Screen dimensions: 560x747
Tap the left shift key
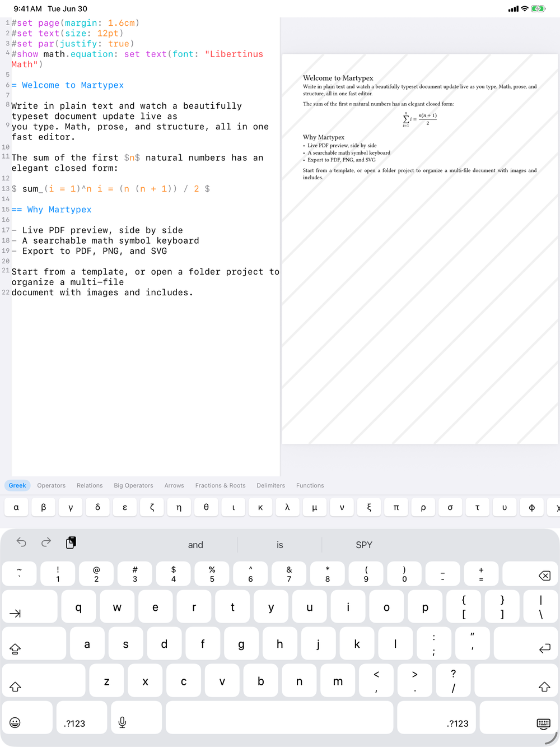[44, 681]
